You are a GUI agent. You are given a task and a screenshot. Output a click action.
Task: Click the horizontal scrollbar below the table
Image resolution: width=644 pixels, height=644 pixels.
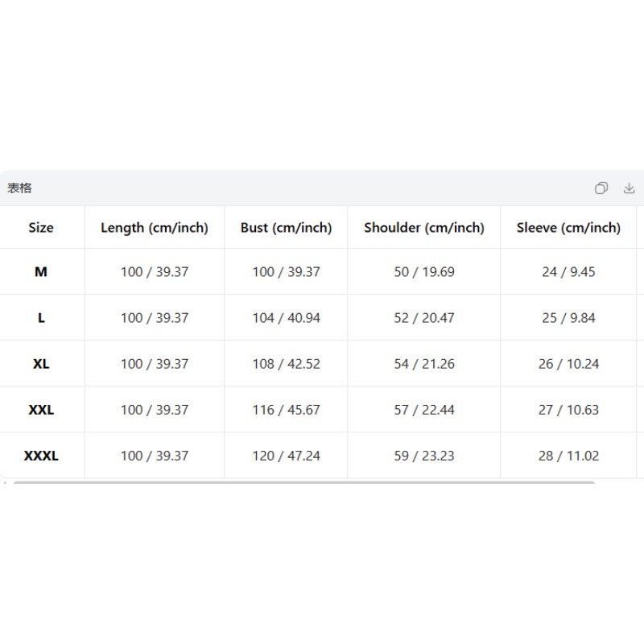coord(304,482)
